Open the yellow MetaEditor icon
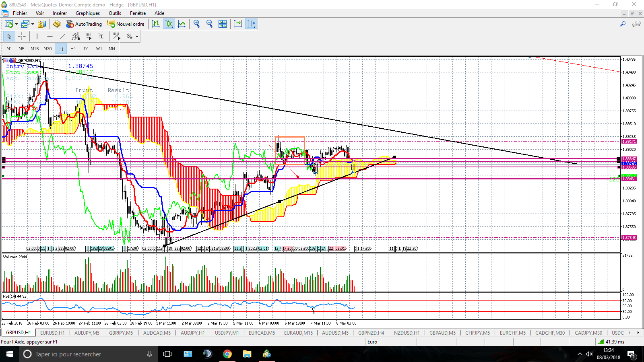Image resolution: width=644 pixels, height=362 pixels. click(x=57, y=24)
